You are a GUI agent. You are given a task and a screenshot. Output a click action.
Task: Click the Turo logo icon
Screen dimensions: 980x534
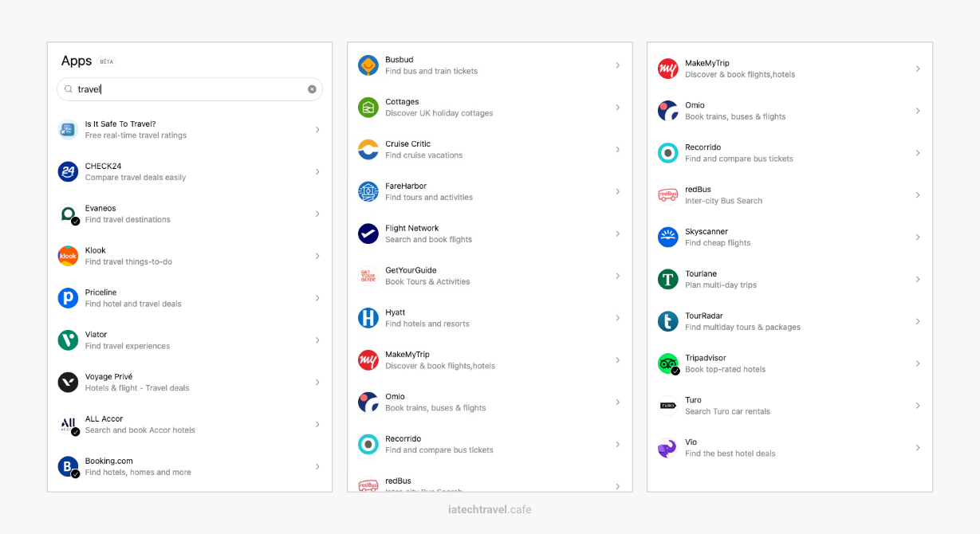(x=667, y=406)
